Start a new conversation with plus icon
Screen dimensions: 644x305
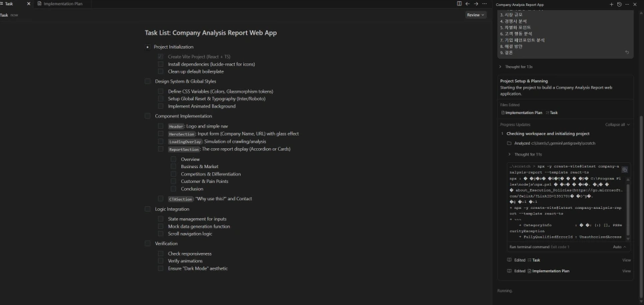pyautogui.click(x=611, y=5)
